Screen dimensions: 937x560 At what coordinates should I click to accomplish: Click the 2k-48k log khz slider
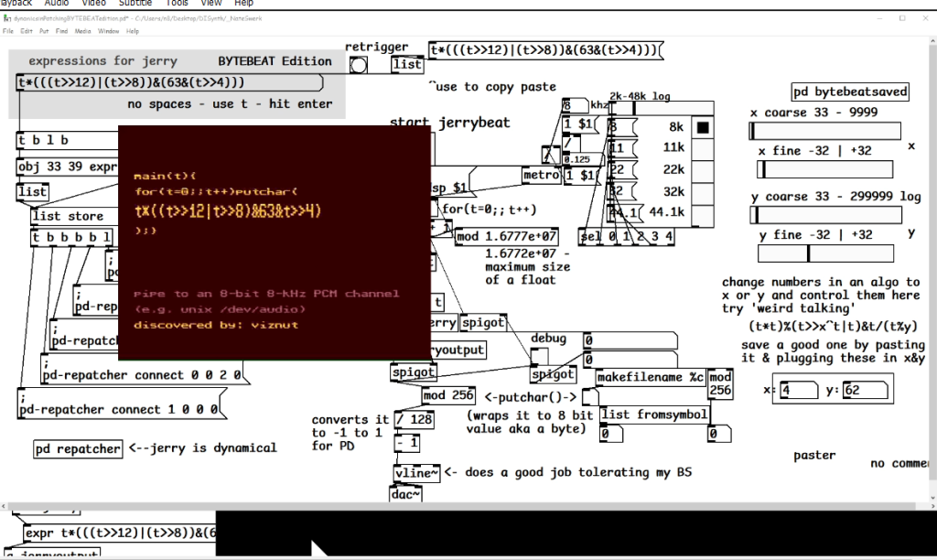[661, 108]
